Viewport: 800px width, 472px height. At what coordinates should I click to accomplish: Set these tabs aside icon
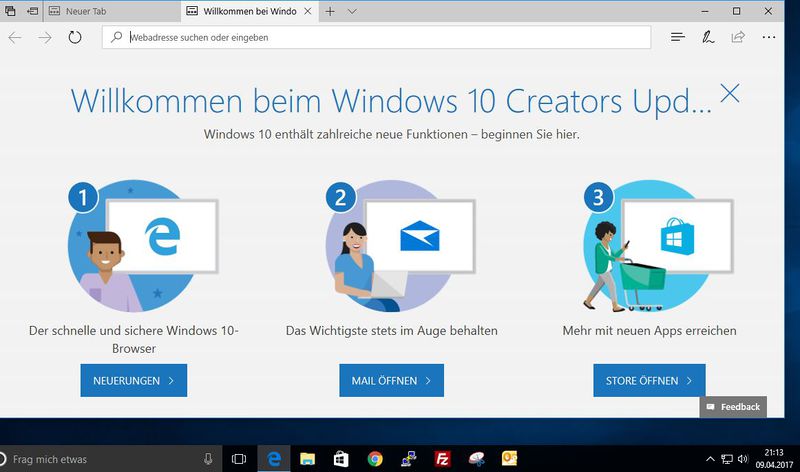tap(32, 11)
